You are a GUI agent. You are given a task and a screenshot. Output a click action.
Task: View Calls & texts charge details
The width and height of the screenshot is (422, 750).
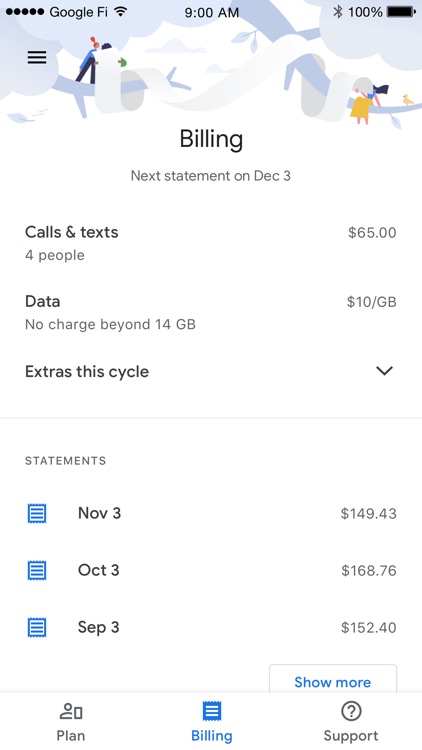pyautogui.click(x=211, y=243)
